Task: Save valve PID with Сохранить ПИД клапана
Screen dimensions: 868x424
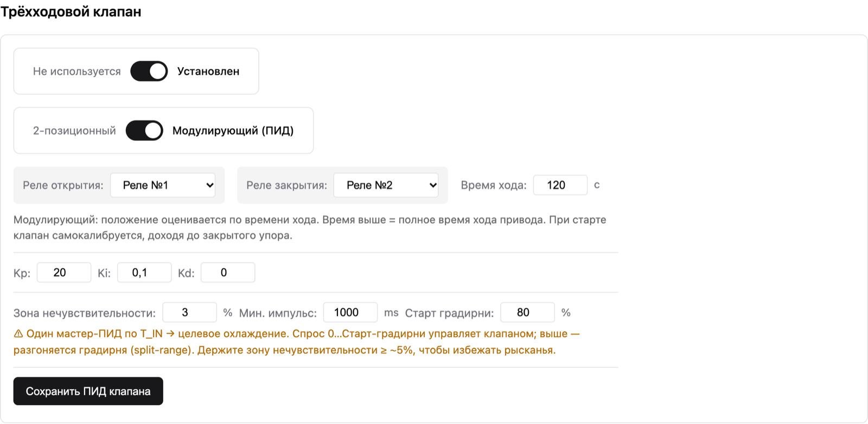Action: click(88, 391)
